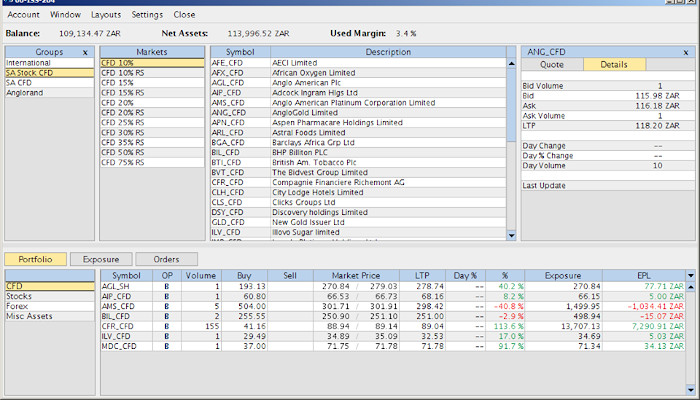Open the Layouts menu
700x400 pixels.
click(x=106, y=15)
